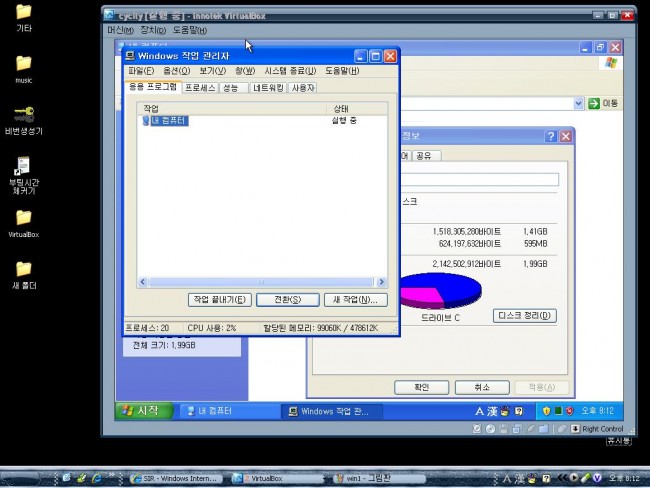Click the hard disk indicator in VirtualBox status bar
Screen dimensions: 650x488
(477, 429)
